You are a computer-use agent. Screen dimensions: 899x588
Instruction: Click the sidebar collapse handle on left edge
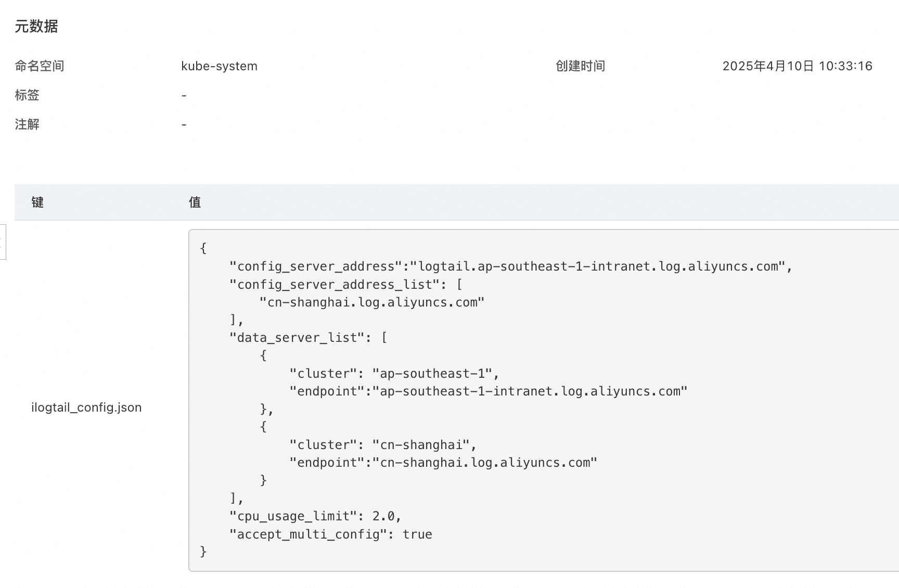pos(3,242)
